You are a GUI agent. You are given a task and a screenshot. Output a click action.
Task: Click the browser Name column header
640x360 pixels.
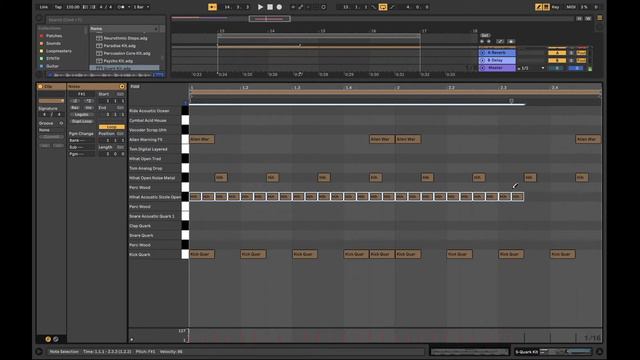(124, 29)
